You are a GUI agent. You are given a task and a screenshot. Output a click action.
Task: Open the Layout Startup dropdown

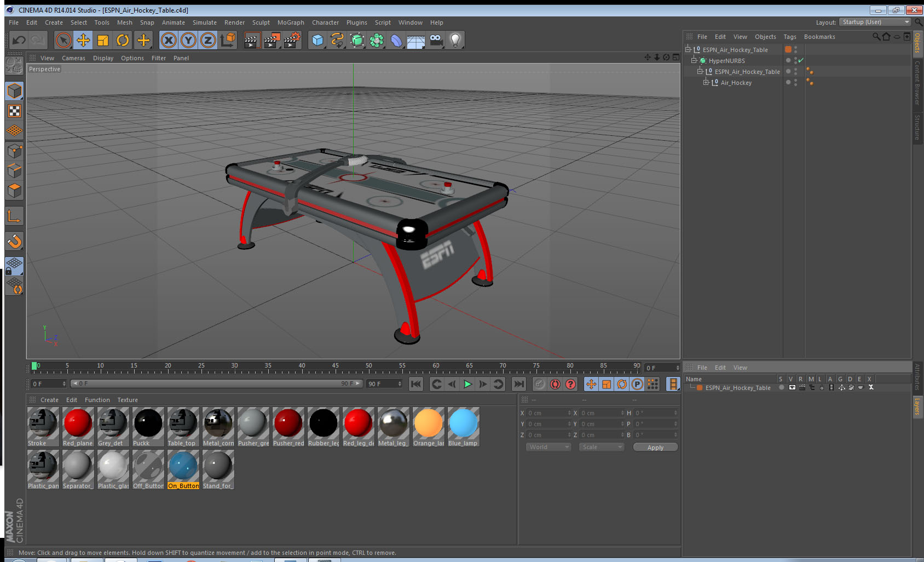[875, 22]
